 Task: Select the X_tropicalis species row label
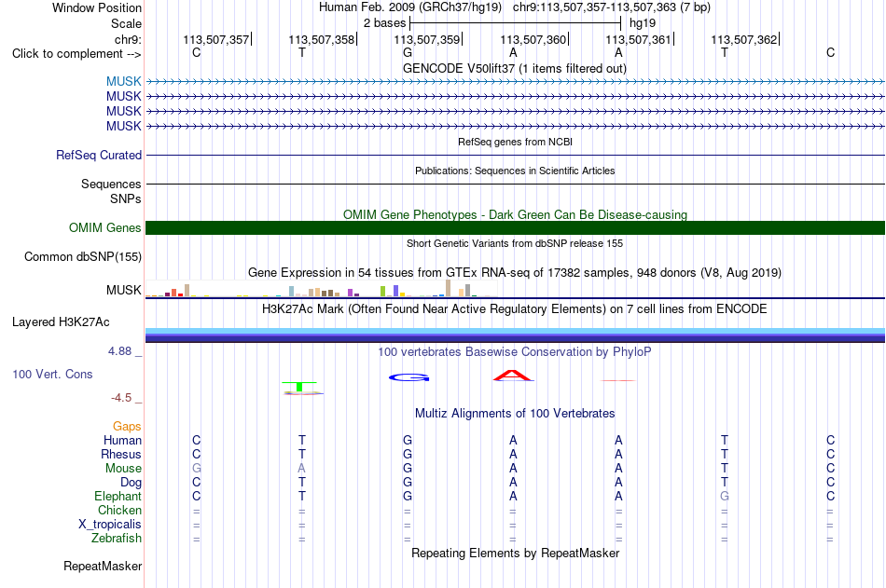[x=110, y=525]
